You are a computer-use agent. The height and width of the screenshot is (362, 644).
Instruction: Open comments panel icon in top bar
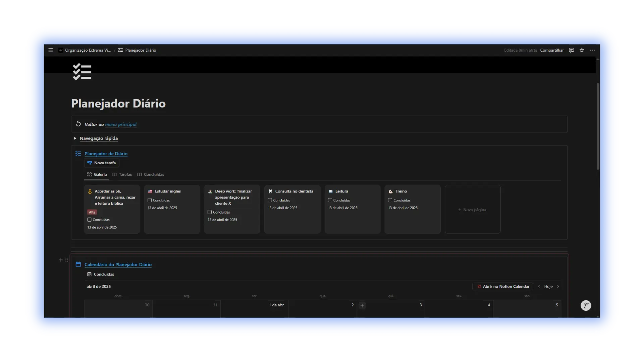coord(572,50)
